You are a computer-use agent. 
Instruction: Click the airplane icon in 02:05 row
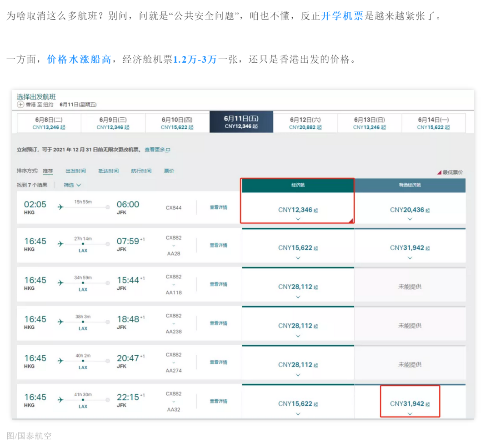(60, 207)
